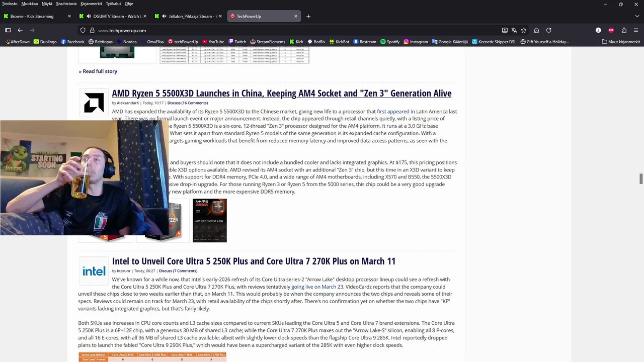Open the Restream bookmark
This screenshot has height=362, width=644.
[365, 42]
